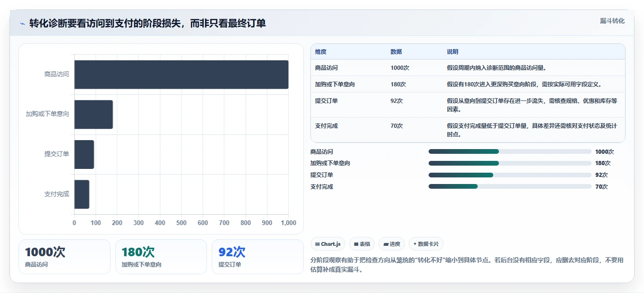Click the 提交订单 label on the chart axis
This screenshot has height=293, width=644.
click(x=57, y=154)
